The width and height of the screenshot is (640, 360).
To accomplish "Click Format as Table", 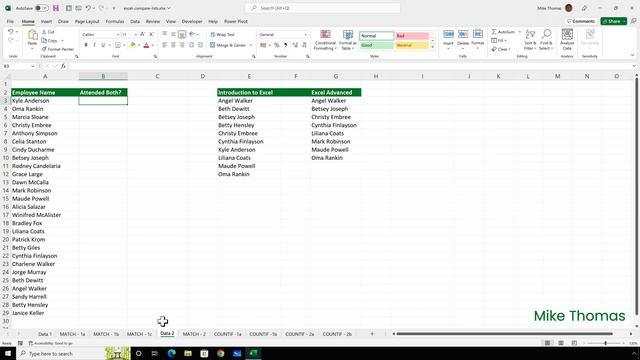I will tap(348, 40).
